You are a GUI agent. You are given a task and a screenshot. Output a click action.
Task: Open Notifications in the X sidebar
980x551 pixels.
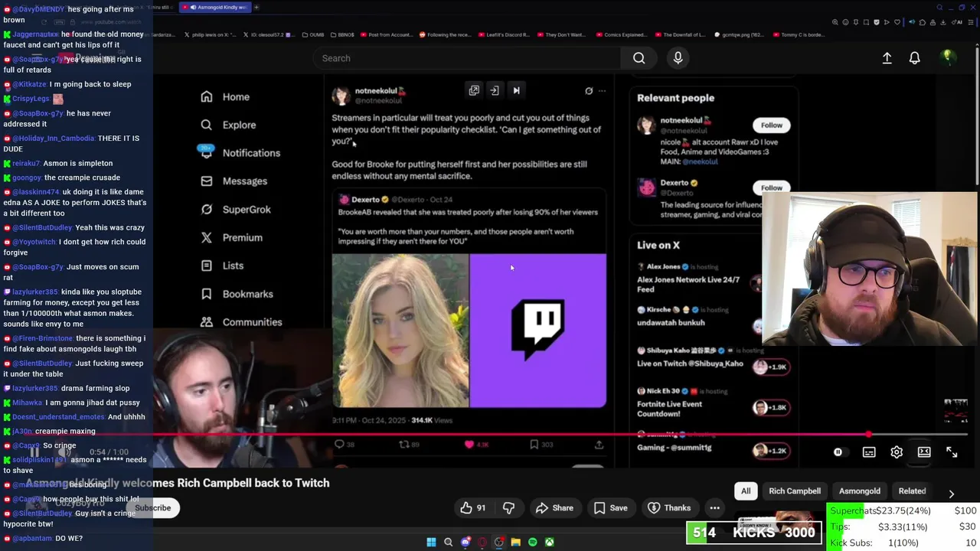(240, 153)
